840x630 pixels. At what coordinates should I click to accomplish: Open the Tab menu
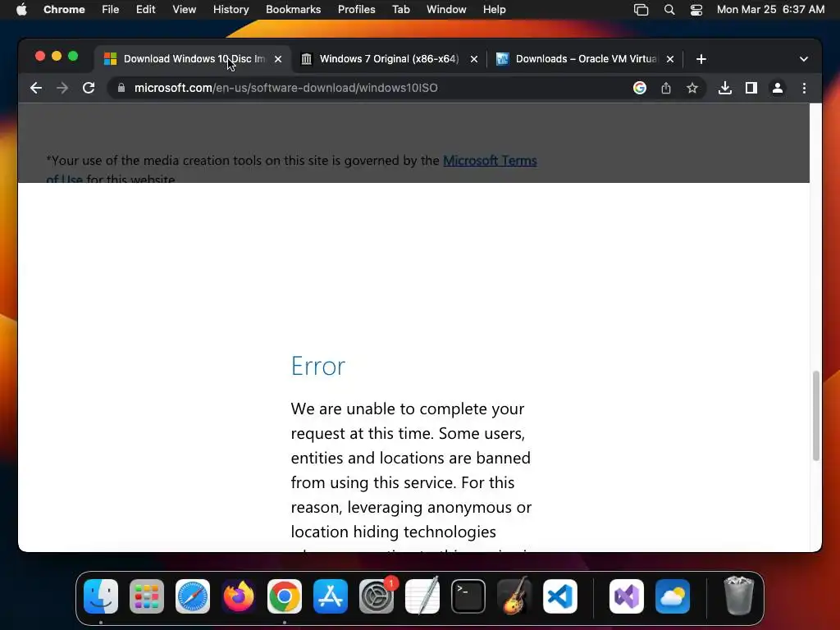(x=400, y=10)
